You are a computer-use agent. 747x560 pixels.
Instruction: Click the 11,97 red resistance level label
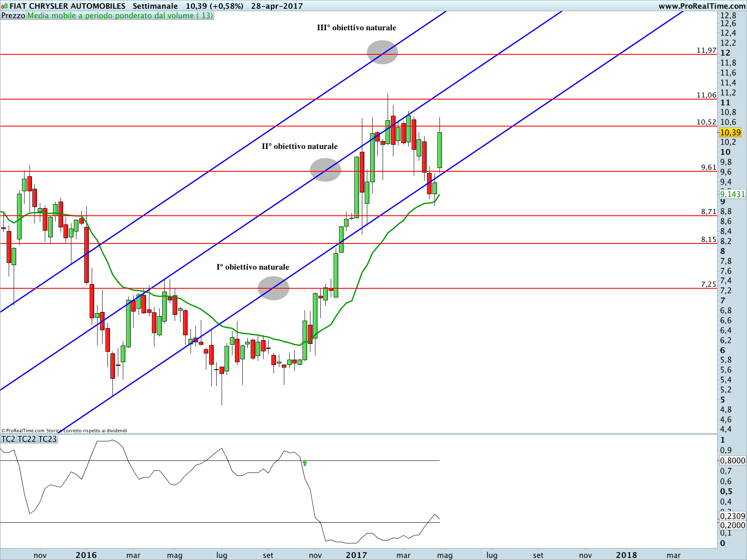[x=706, y=51]
